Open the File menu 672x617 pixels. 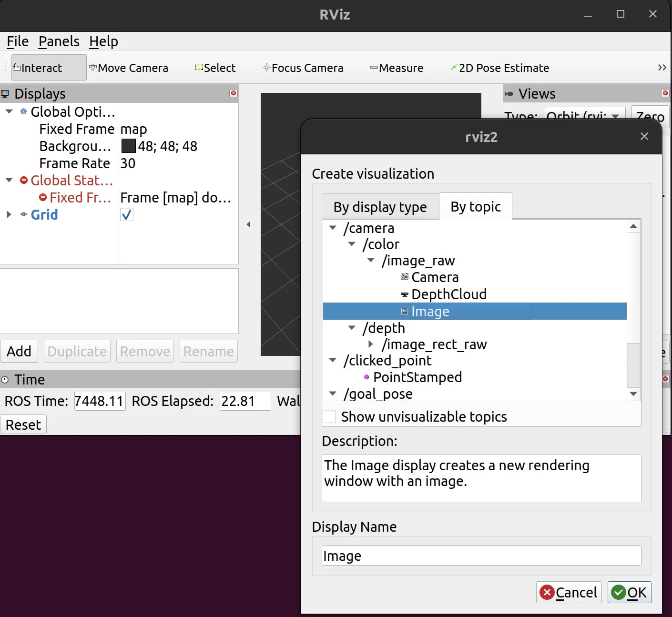click(18, 41)
